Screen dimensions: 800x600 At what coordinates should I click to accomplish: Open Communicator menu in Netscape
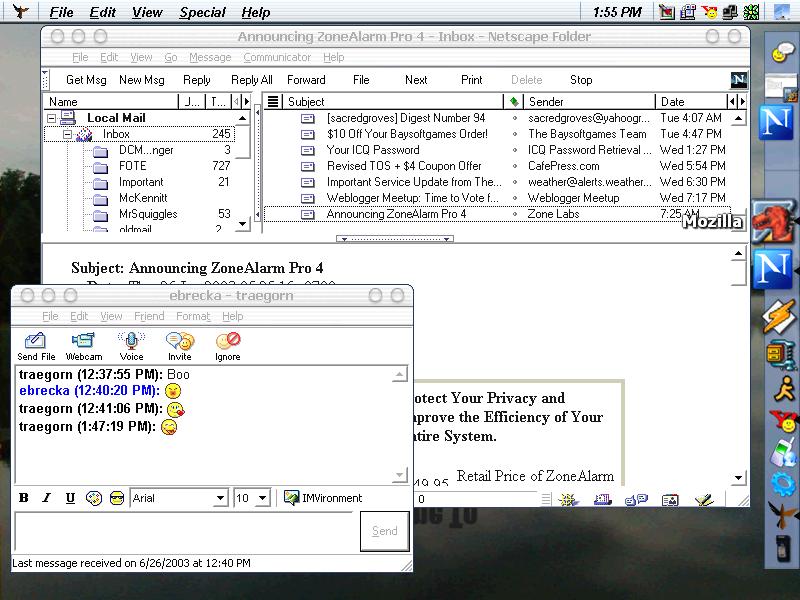click(x=277, y=57)
